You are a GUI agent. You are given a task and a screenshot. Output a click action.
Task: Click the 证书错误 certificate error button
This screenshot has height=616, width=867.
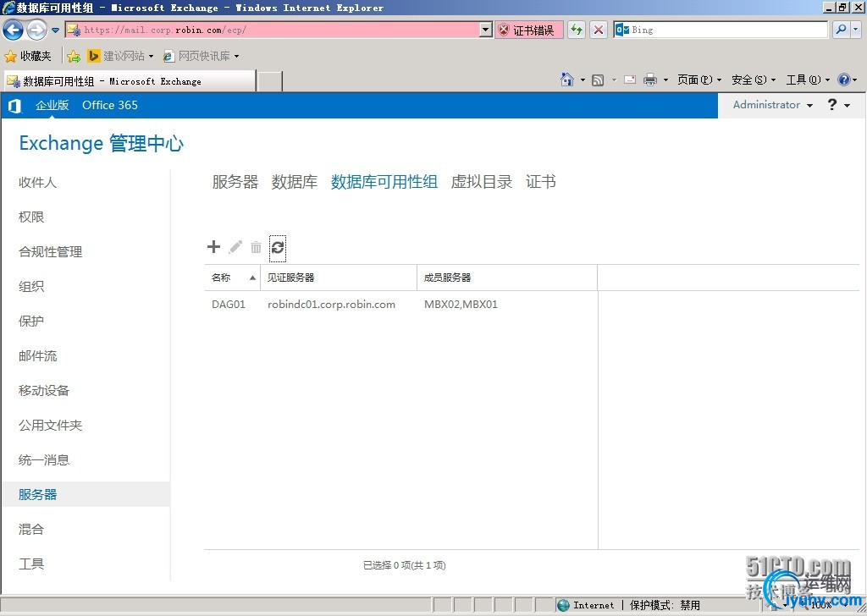[x=527, y=30]
